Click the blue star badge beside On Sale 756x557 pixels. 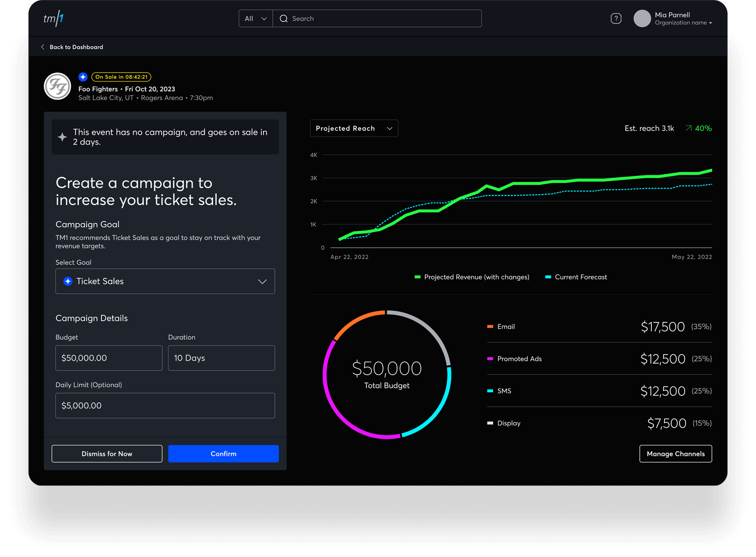click(83, 77)
